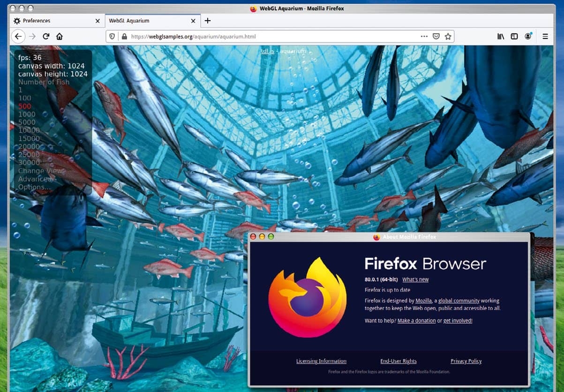Go back using the back arrow button
This screenshot has height=392, width=564.
pyautogui.click(x=18, y=36)
